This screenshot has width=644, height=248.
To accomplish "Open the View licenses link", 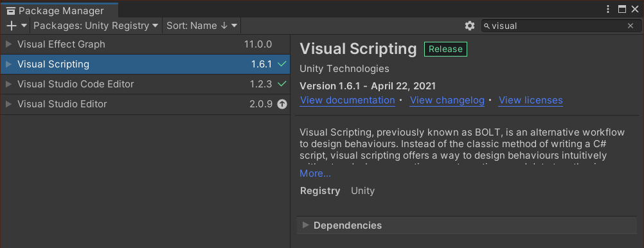I will pyautogui.click(x=531, y=100).
